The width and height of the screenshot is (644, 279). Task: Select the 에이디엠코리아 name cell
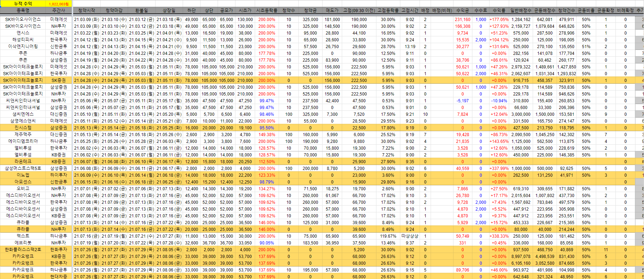[x=23, y=141]
